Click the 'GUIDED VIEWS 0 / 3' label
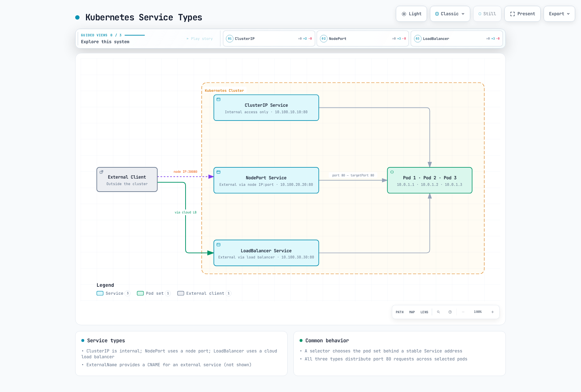The width and height of the screenshot is (581, 392). tap(101, 35)
